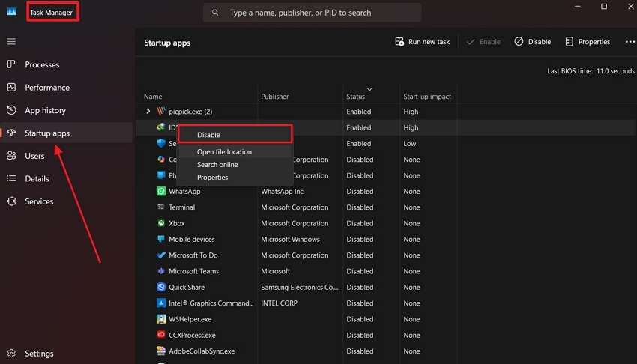
Task: Click the Quick Share app icon
Action: click(x=161, y=287)
